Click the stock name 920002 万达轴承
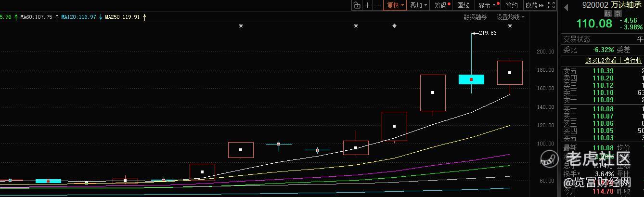644x197 pixels. click(x=612, y=5)
